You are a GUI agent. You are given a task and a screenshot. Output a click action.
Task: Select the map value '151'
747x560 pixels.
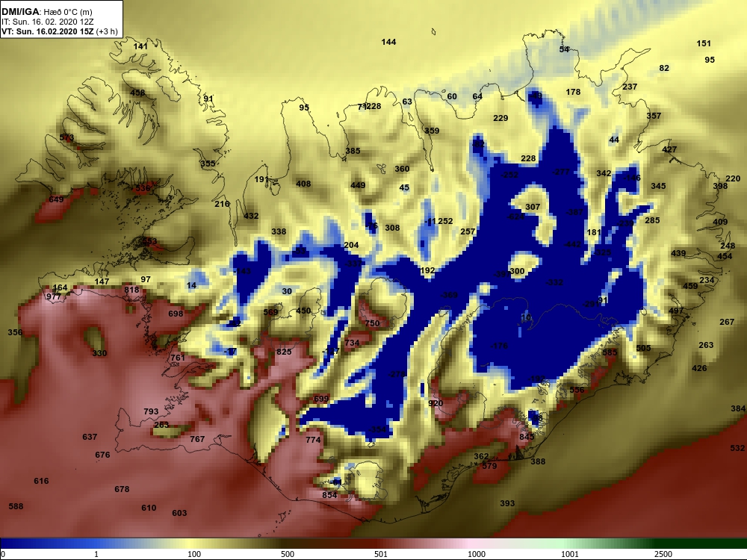click(704, 43)
